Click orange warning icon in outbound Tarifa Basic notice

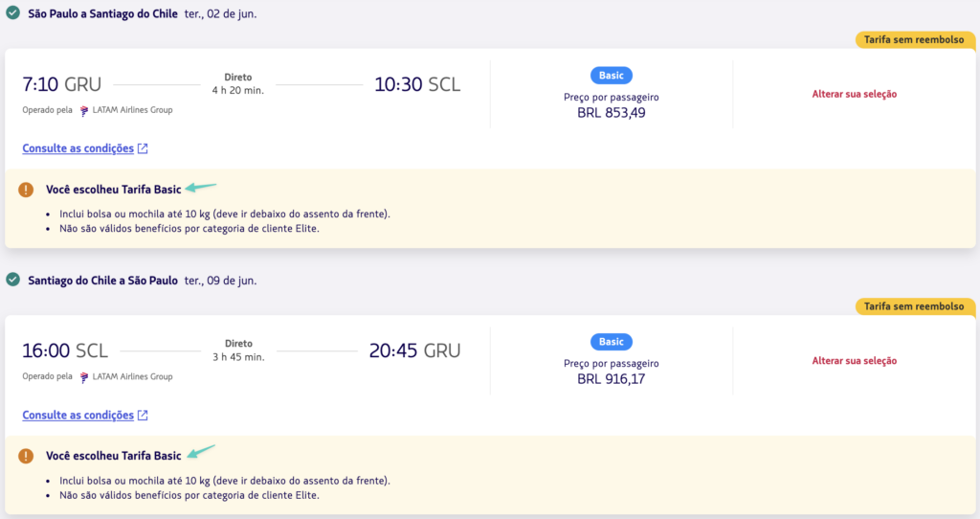tap(25, 190)
